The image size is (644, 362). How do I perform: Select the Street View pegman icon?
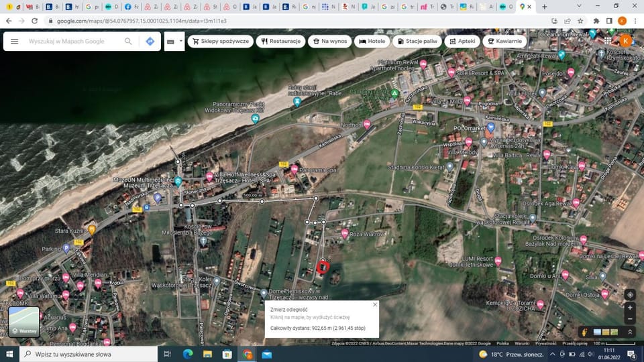[584, 332]
